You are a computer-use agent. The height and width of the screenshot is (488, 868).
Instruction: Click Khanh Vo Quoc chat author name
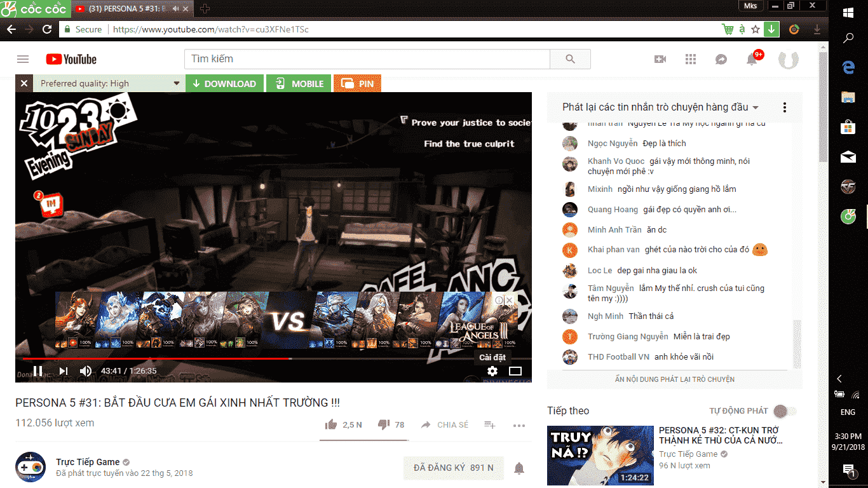[616, 161]
